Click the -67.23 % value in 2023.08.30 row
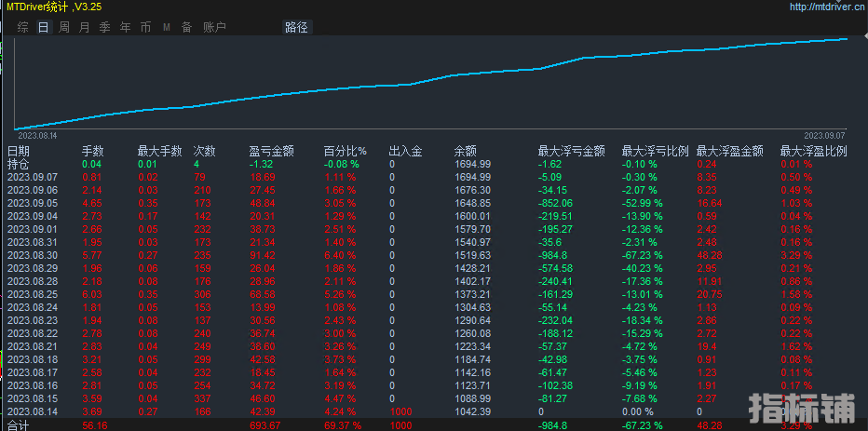868x431 pixels. coord(642,255)
